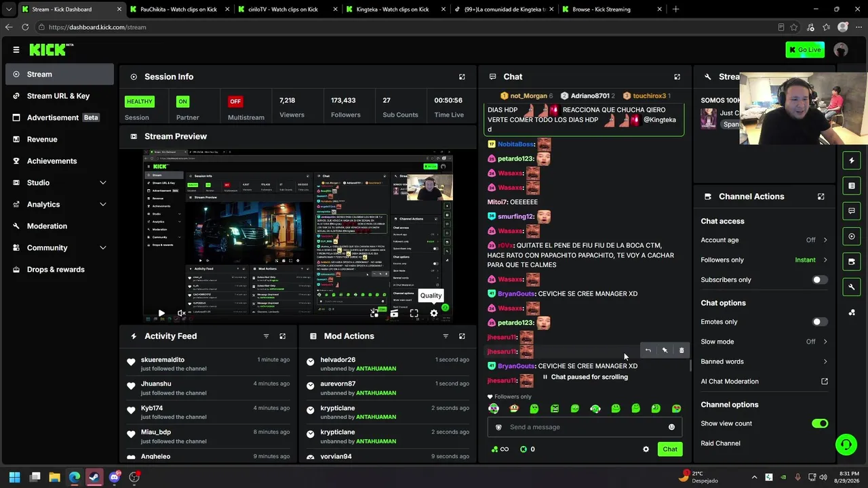Open the Moderation page
This screenshot has height=488, width=868.
tap(60, 226)
